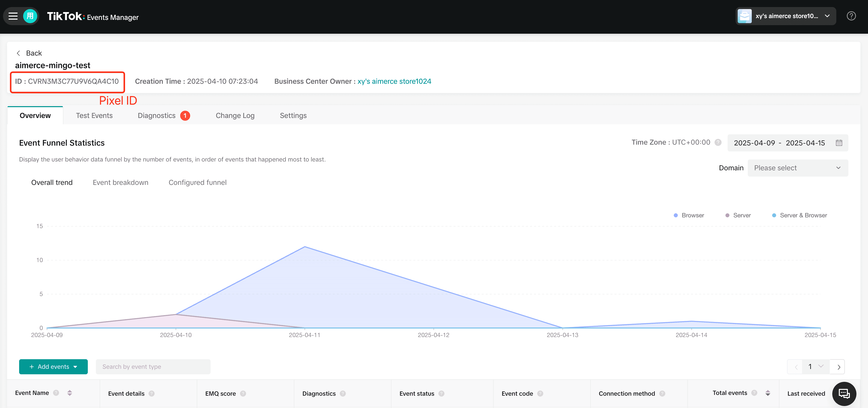Go to next page arrow in pagination
868x408 pixels.
tap(839, 367)
